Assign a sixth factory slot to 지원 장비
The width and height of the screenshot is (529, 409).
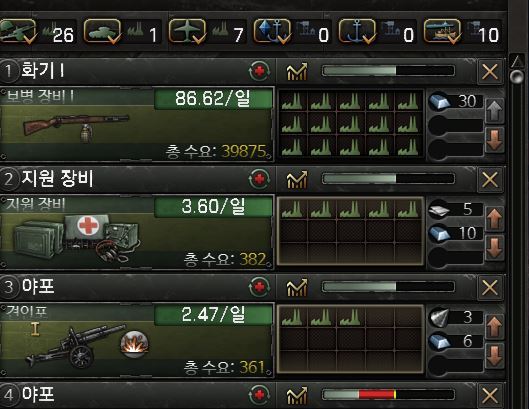point(292,231)
